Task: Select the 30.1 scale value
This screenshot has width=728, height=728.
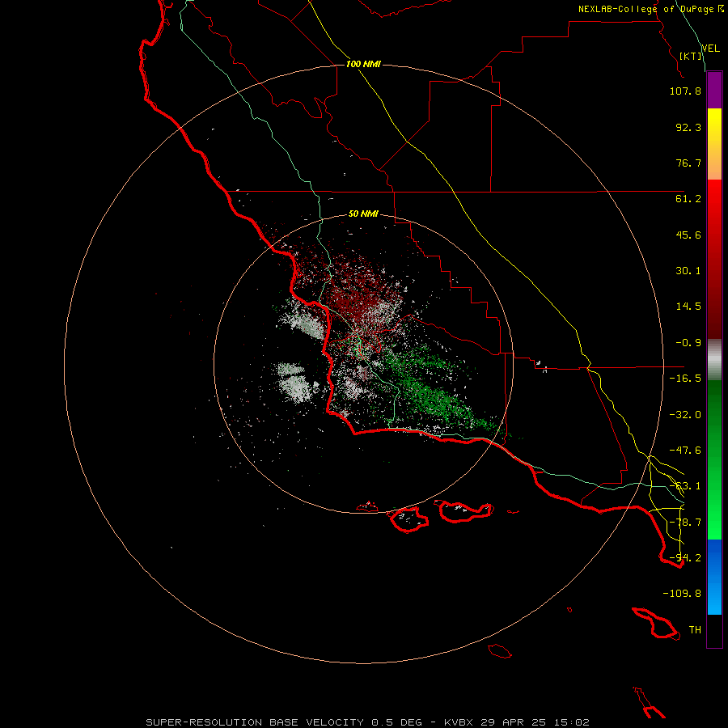Action: coord(688,271)
